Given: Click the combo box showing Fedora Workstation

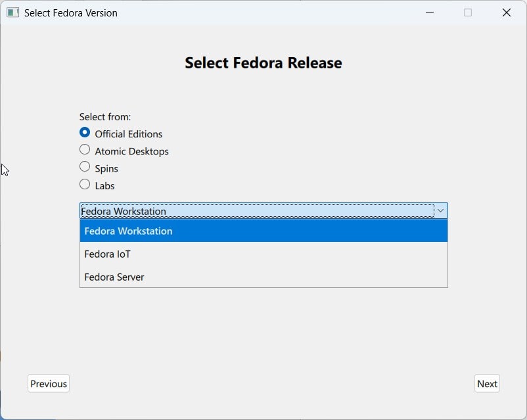Looking at the screenshot, I should 256,211.
